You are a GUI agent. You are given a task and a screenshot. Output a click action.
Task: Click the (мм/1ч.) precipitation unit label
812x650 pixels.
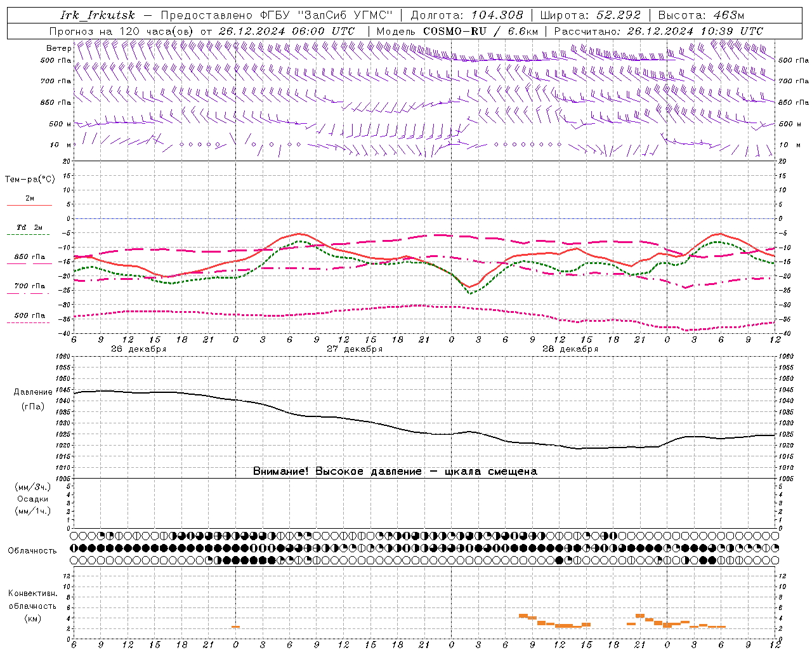33,511
